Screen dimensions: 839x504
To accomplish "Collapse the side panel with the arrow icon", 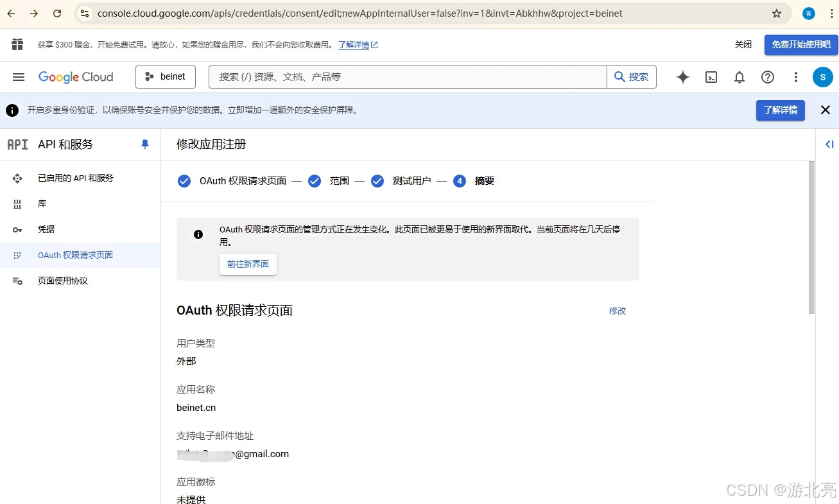I will [x=829, y=144].
